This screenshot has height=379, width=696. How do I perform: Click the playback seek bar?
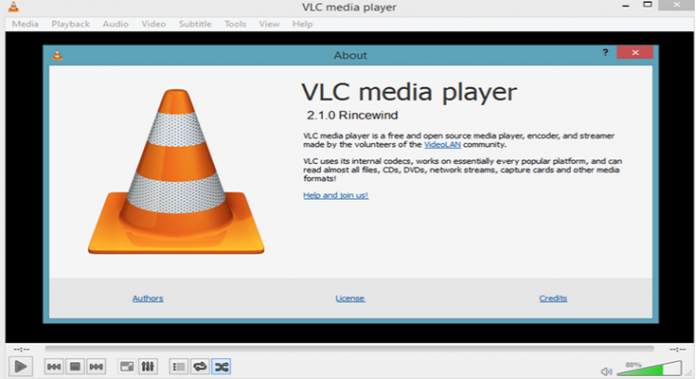click(x=349, y=349)
